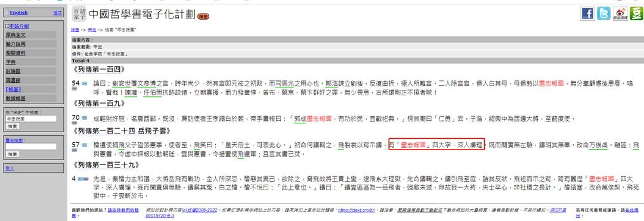Viewport: 644px width, 221px height.
Task: Switch the site language to English
Action: point(19,13)
